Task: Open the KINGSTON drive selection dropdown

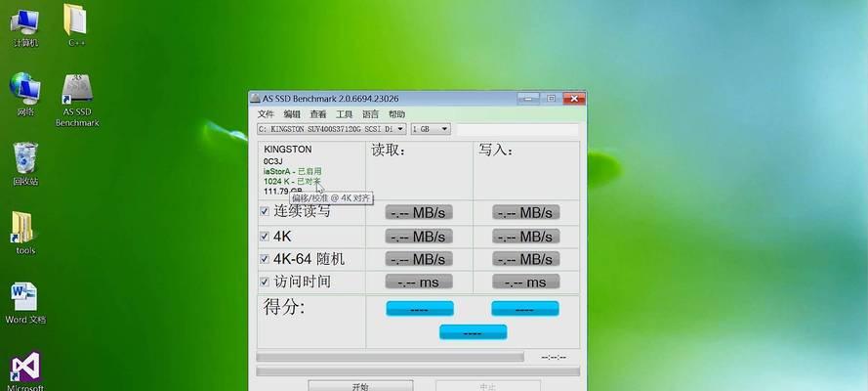Action: (x=332, y=129)
